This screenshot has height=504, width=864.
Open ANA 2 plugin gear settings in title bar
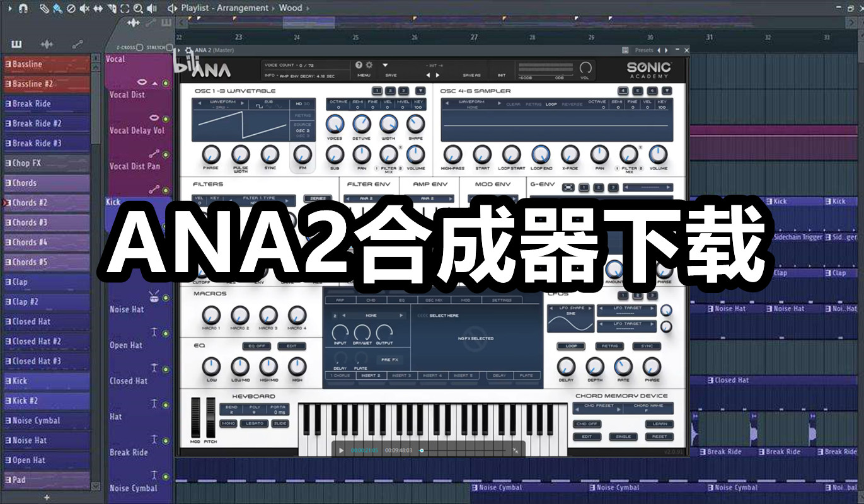tap(189, 50)
